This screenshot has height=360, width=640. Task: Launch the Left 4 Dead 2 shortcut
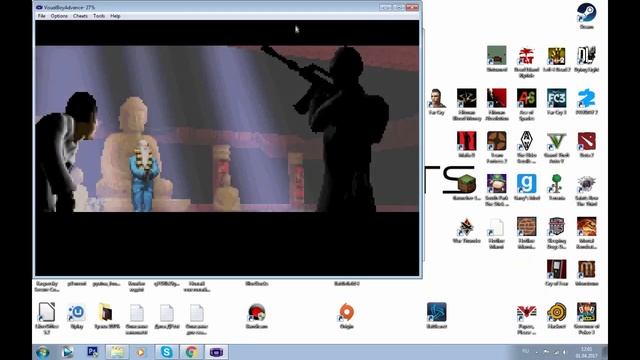click(557, 60)
